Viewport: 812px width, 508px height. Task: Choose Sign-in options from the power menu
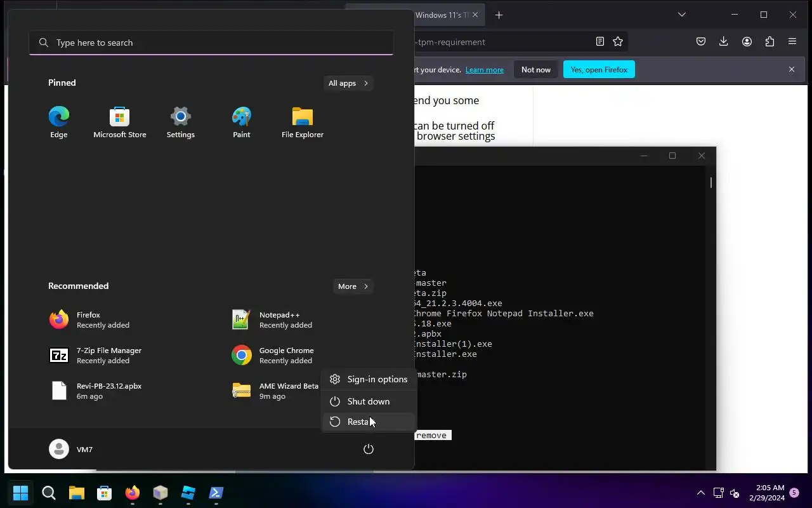pos(369,379)
